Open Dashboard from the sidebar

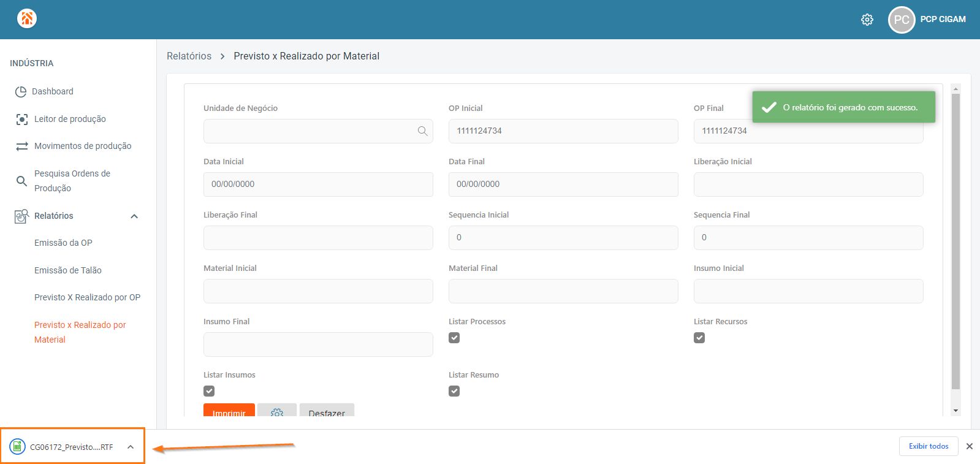(53, 92)
